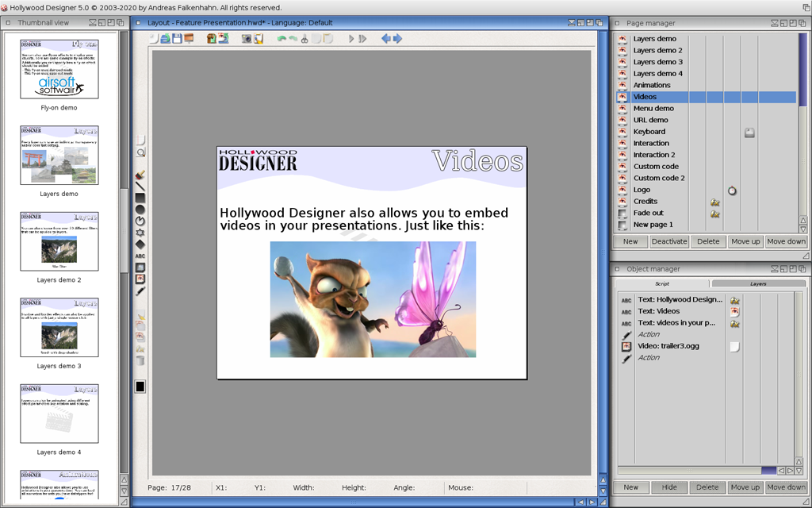This screenshot has height=508, width=812.
Task: Toggle visibility icon of Credits page
Action: coord(622,202)
